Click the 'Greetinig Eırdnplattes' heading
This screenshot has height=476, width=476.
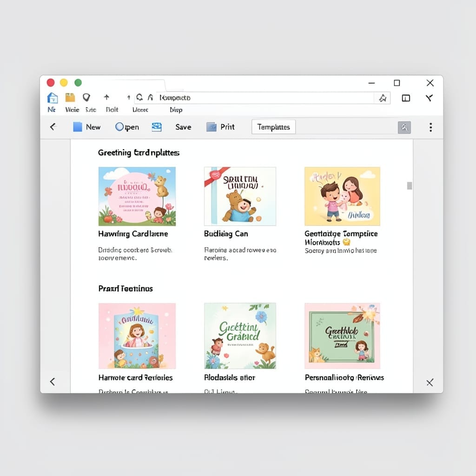[x=139, y=152]
